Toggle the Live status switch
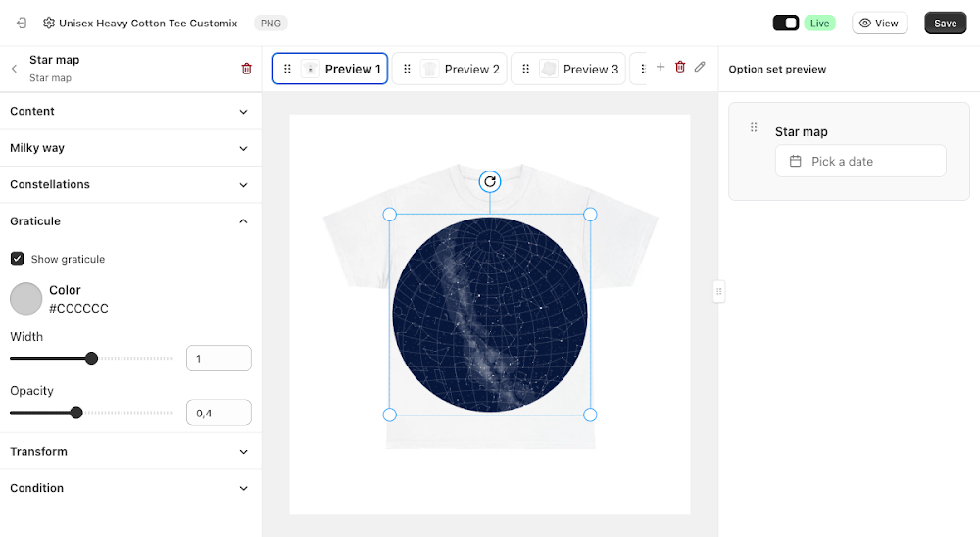 pos(786,24)
